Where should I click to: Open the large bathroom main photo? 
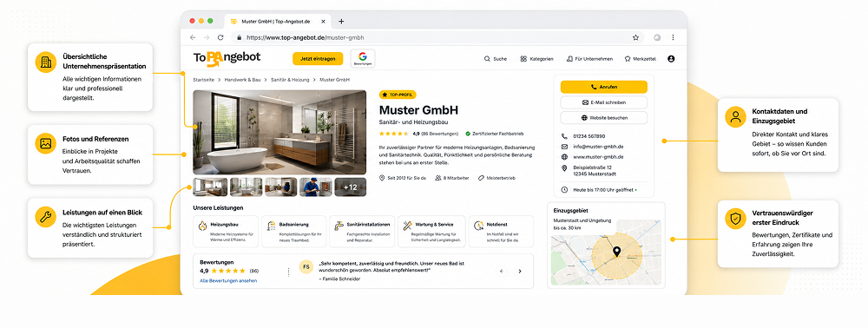pos(279,132)
